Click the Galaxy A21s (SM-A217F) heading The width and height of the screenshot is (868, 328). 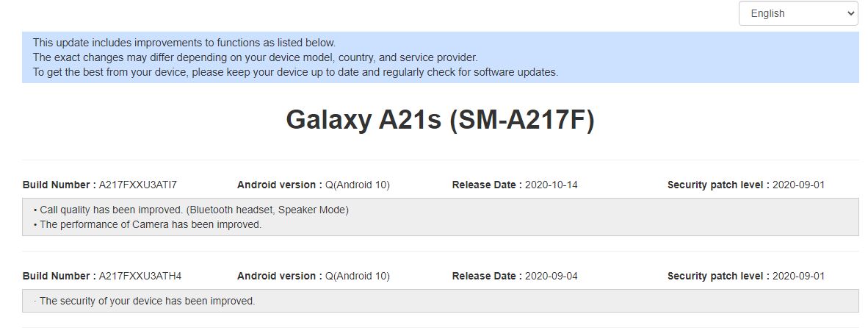[439, 120]
